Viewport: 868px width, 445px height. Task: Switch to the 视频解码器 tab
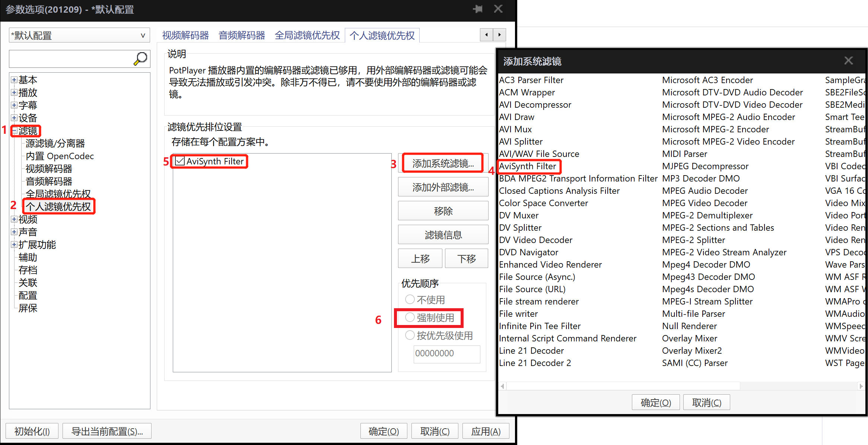point(185,35)
